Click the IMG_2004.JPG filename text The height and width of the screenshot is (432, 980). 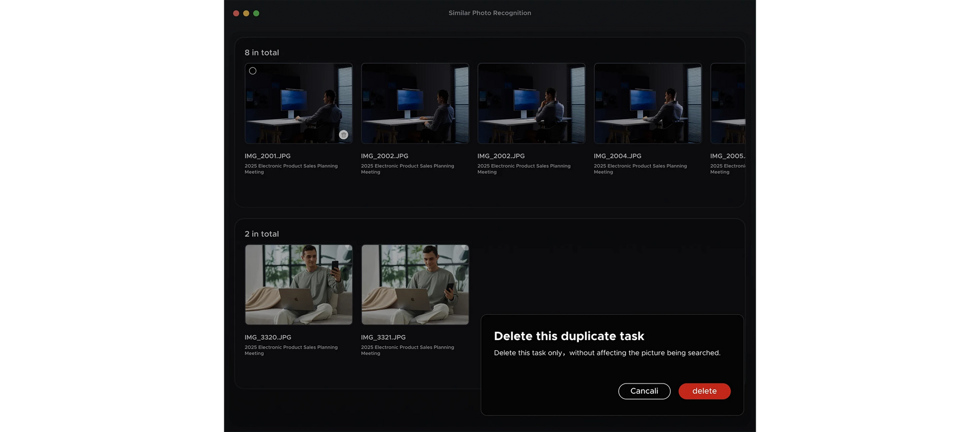(617, 156)
